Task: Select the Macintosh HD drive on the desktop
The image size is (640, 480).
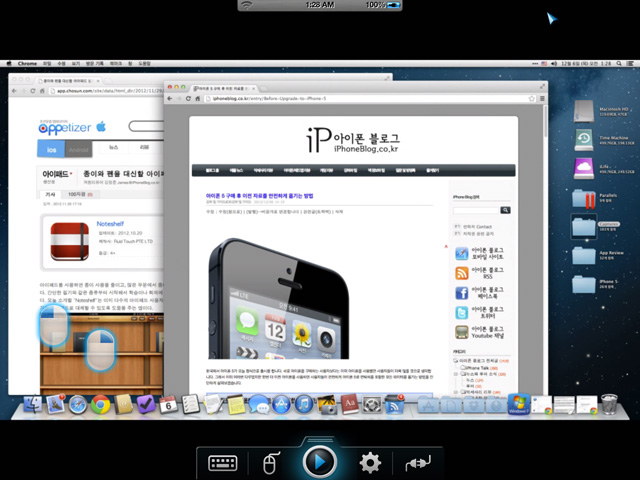Action: pyautogui.click(x=584, y=111)
